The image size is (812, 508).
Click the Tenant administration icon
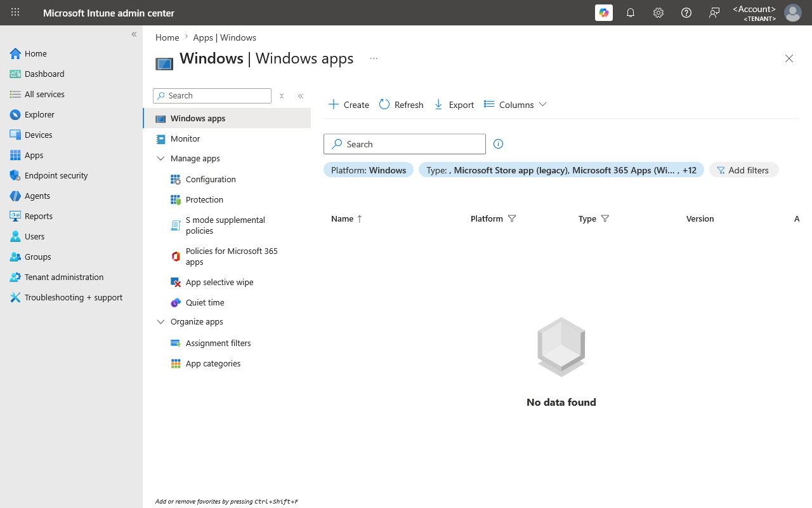tap(15, 277)
